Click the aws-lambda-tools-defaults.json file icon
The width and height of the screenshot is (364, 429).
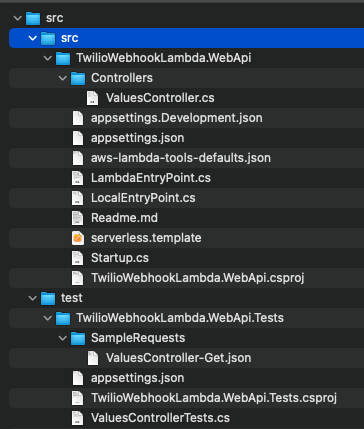78,158
